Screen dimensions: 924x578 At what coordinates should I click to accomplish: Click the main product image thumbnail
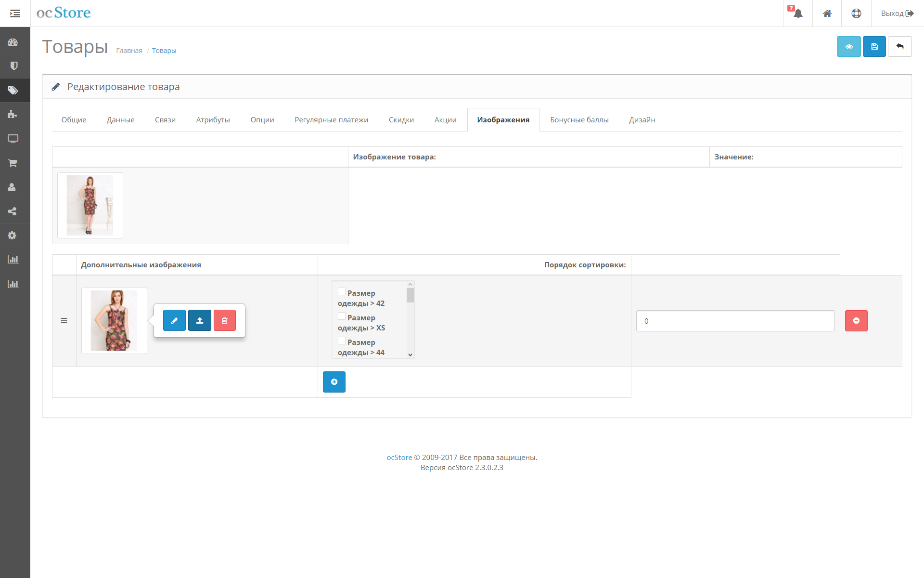pos(90,205)
